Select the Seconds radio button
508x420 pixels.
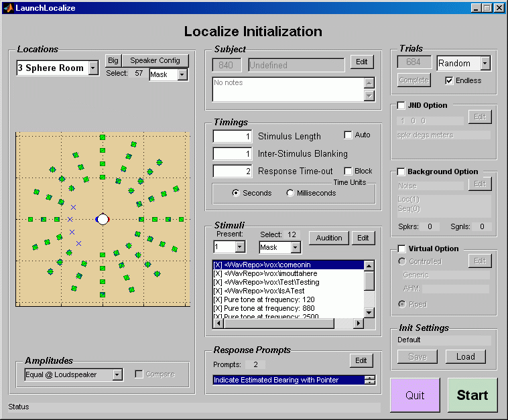point(236,193)
